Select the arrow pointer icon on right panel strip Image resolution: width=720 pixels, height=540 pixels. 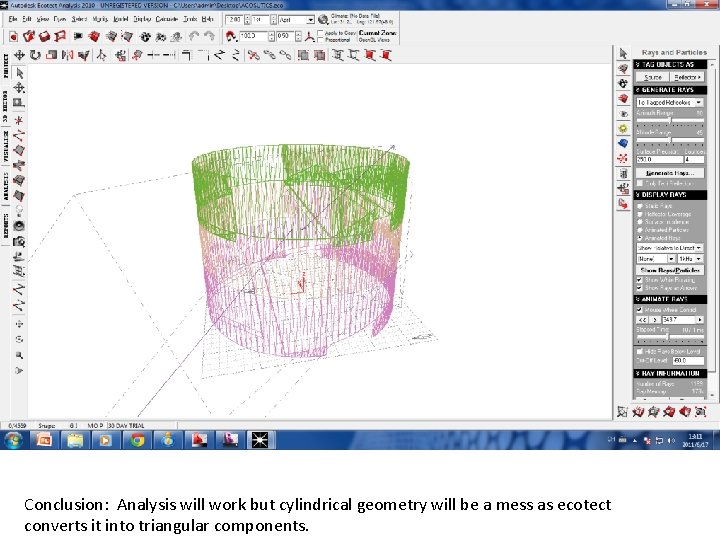(623, 54)
